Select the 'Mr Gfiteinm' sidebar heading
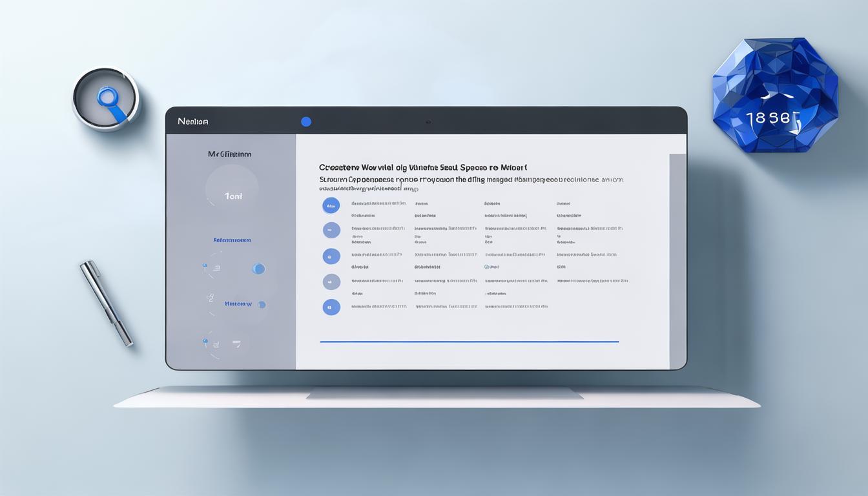Viewport: 868px width, 496px height. coord(230,154)
